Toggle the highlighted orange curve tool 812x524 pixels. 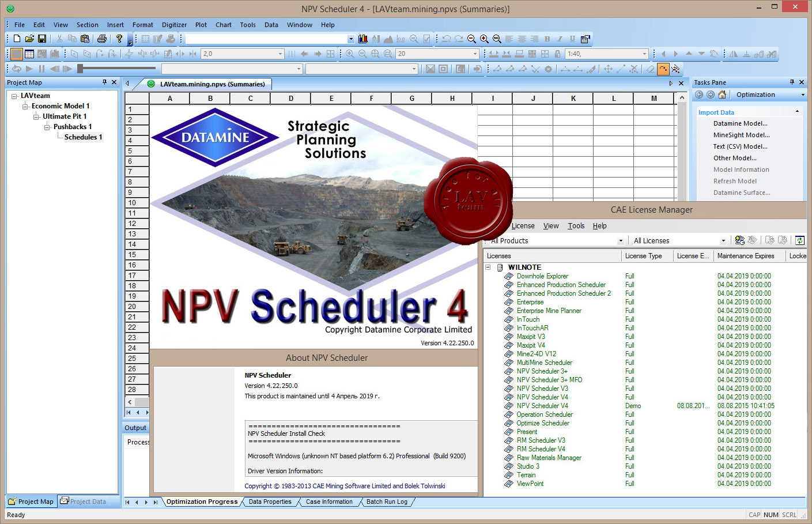663,69
